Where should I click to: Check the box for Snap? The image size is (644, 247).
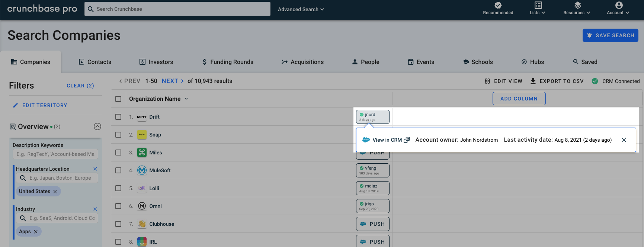tap(118, 135)
